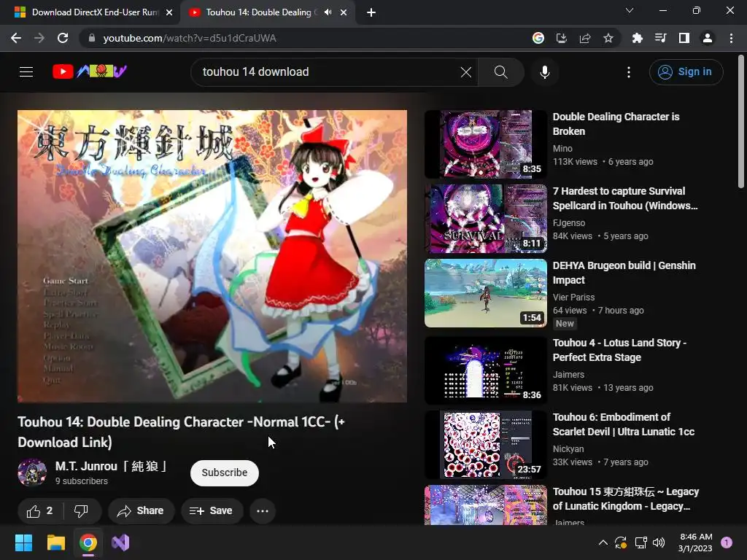The image size is (747, 560).
Task: Open 7 Hardest Survival Spellcard video title
Action: pos(624,198)
